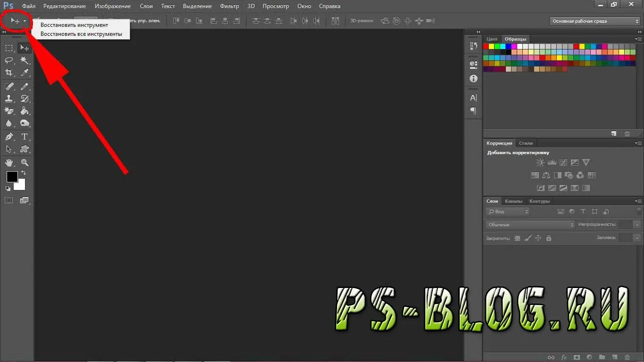Toggle the layer filtering switch

pyautogui.click(x=639, y=212)
